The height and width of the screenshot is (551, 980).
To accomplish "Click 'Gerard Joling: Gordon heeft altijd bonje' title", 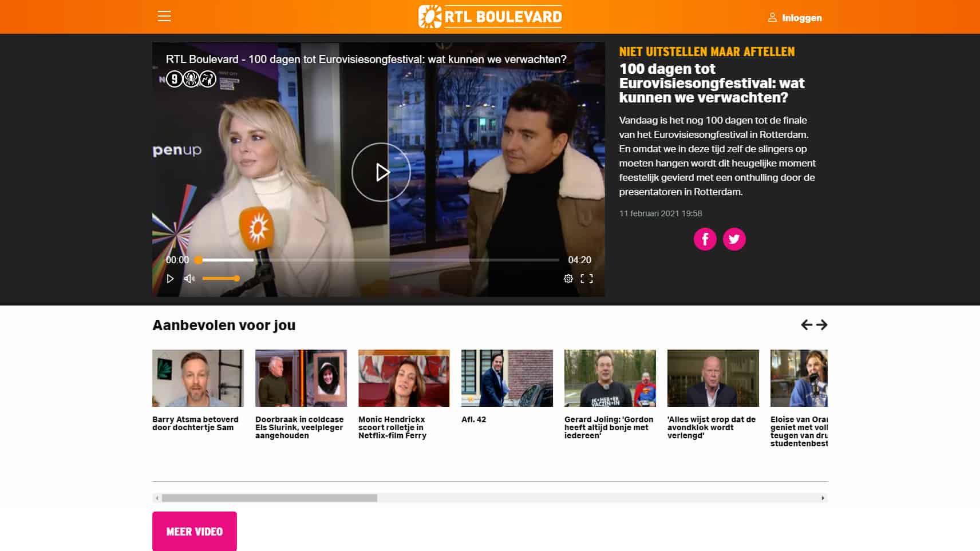I will [x=608, y=427].
